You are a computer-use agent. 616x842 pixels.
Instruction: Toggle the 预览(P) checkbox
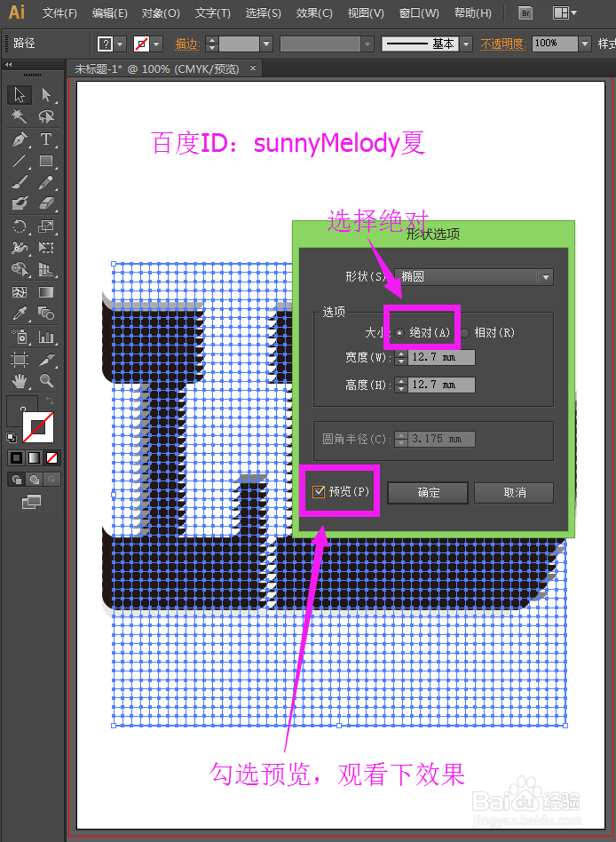point(319,491)
